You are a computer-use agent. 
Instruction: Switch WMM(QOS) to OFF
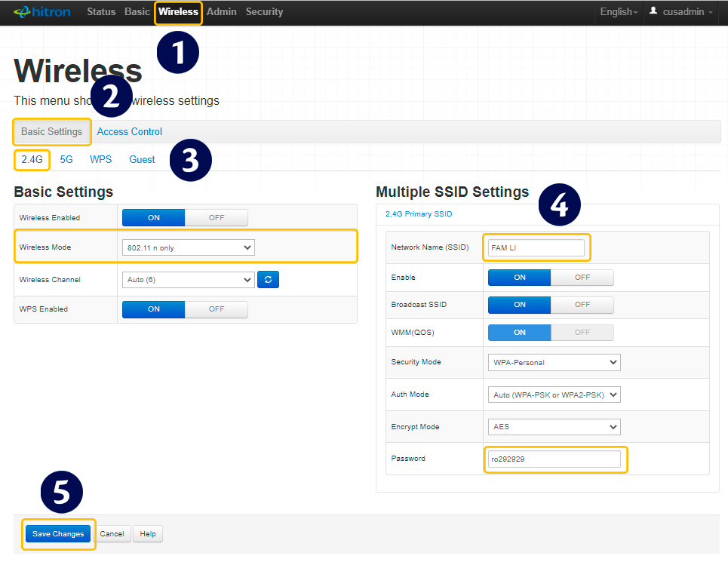click(x=582, y=332)
